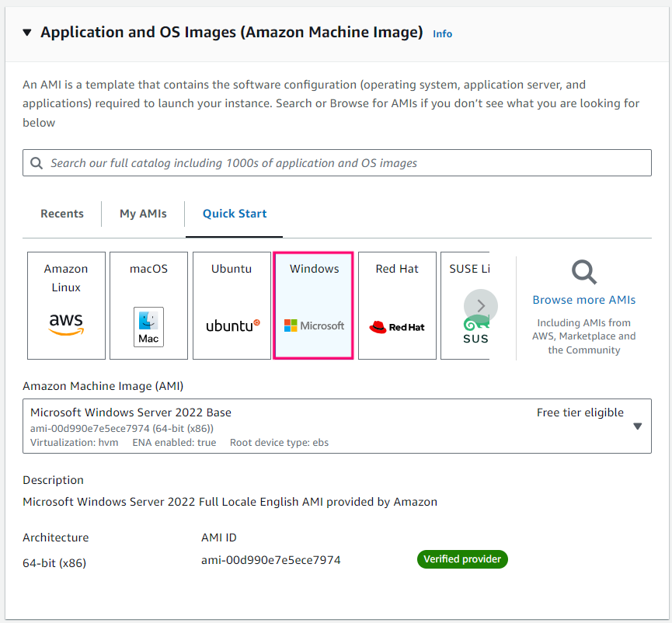The width and height of the screenshot is (672, 623).
Task: Click the search magnifier icon in catalog field
Action: click(x=37, y=163)
